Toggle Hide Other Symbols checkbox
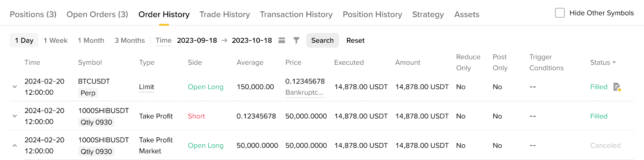This screenshot has width=644, height=160. [560, 13]
